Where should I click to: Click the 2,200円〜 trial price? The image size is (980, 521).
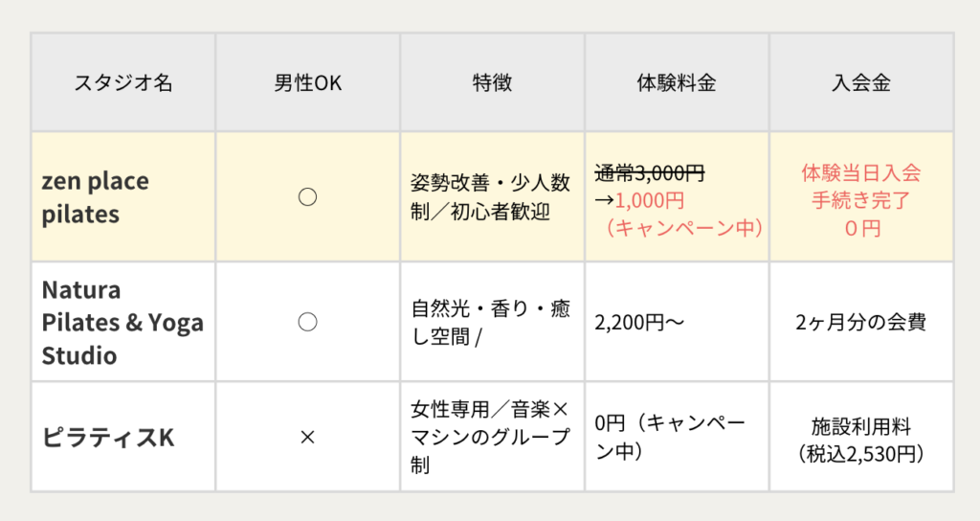click(639, 322)
